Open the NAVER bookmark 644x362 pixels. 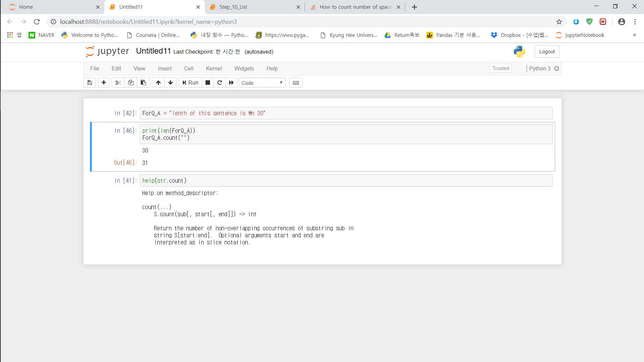[42, 35]
